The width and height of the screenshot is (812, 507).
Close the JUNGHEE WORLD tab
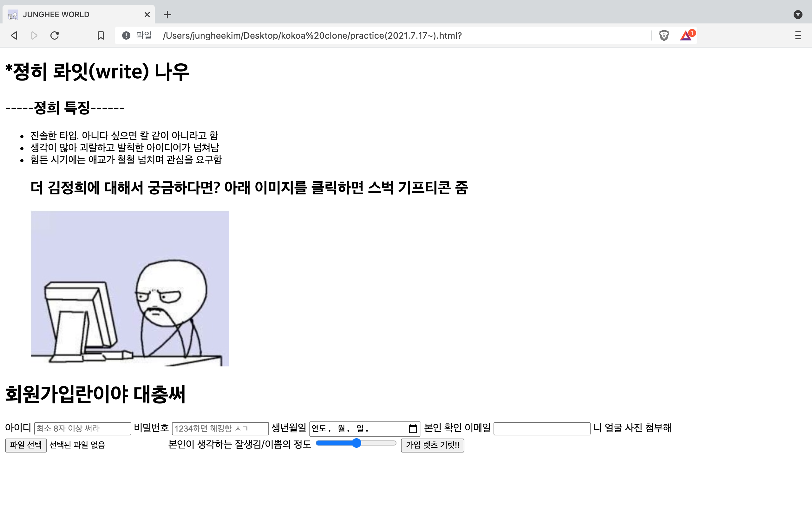click(x=147, y=15)
